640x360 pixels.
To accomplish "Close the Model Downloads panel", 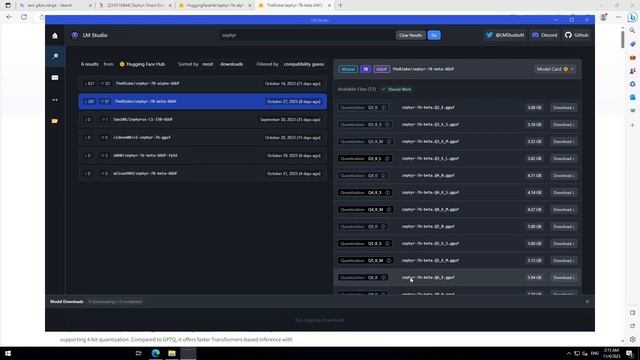I will tap(587, 302).
